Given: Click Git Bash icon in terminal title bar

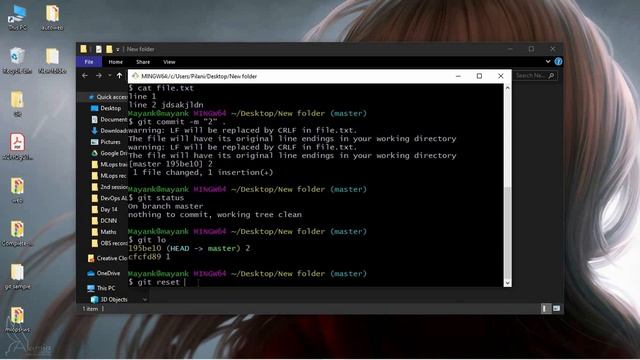Looking at the screenshot, I should tap(135, 76).
